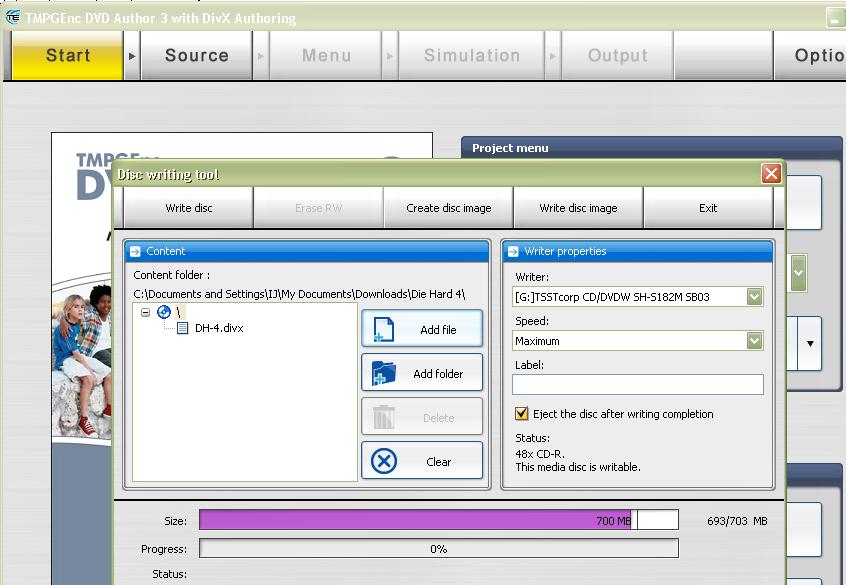Image resolution: width=846 pixels, height=585 pixels.
Task: Click the TMPGEnc application title bar icon
Action: click(x=12, y=17)
